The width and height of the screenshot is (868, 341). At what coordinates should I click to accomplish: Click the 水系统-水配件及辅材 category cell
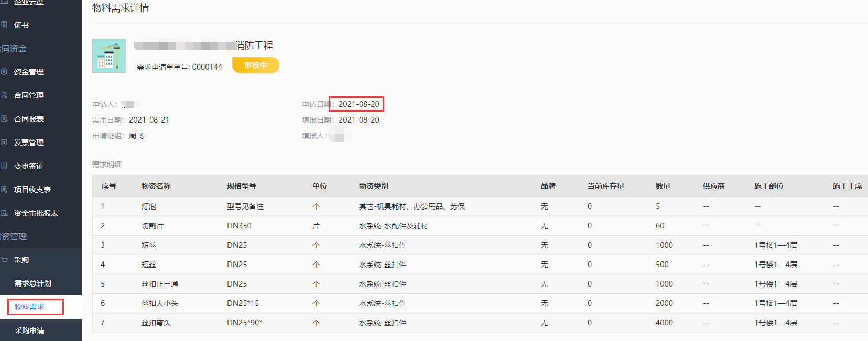point(394,226)
